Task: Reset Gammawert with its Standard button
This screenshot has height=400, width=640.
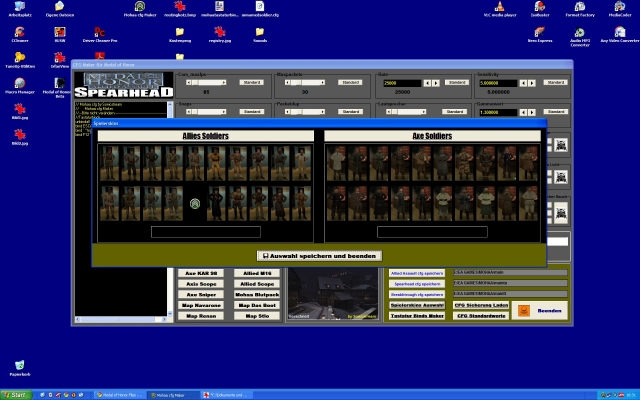Action: point(555,111)
